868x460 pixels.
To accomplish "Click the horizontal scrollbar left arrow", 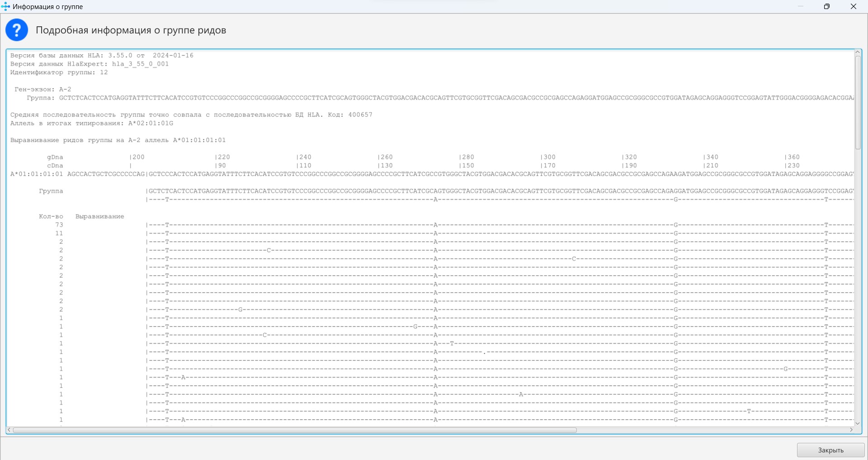I will coord(9,430).
